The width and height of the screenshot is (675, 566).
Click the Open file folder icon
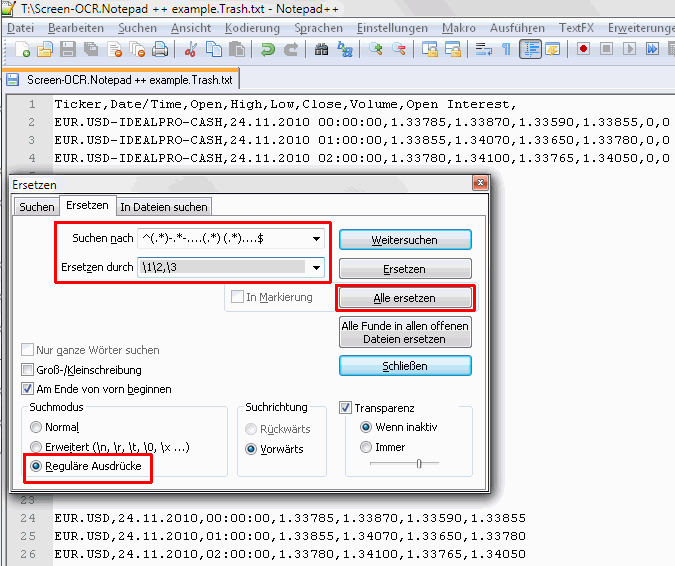(45, 48)
